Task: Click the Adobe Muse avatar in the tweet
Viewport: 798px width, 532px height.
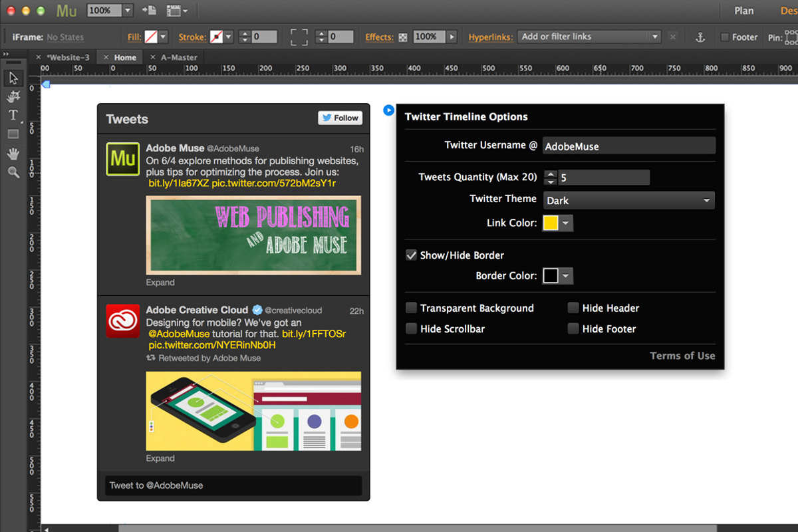Action: point(123,159)
